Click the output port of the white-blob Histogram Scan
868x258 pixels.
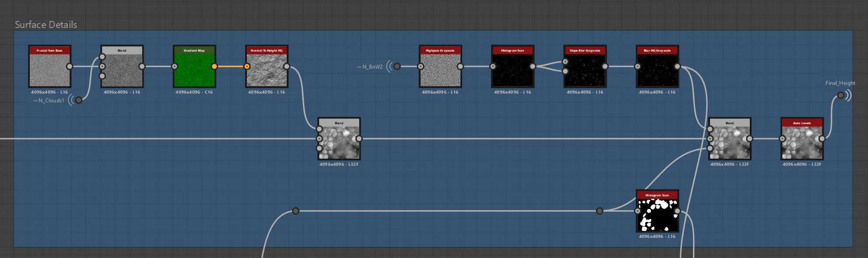(677, 211)
